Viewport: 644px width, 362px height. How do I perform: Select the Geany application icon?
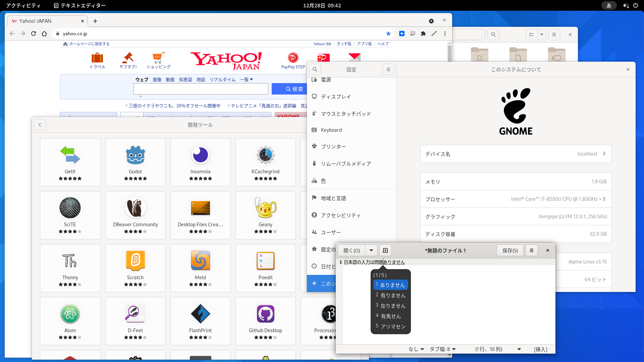[265, 208]
